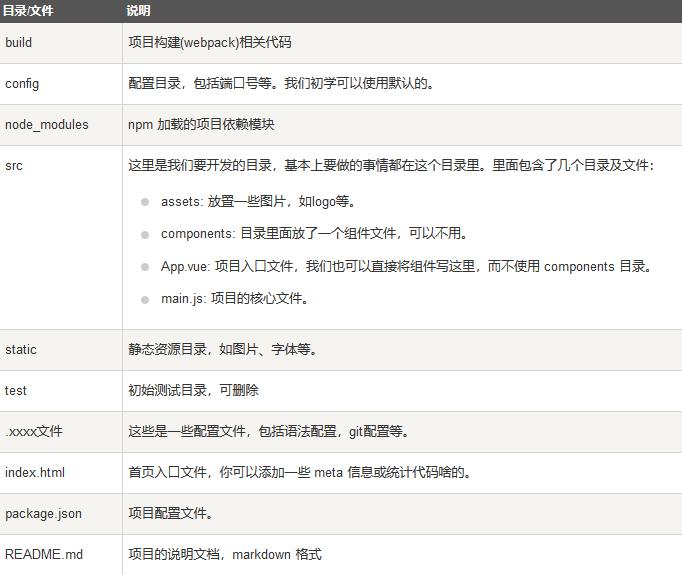Click the test directory name
Viewport: 682px width, 575px height.
[16, 391]
